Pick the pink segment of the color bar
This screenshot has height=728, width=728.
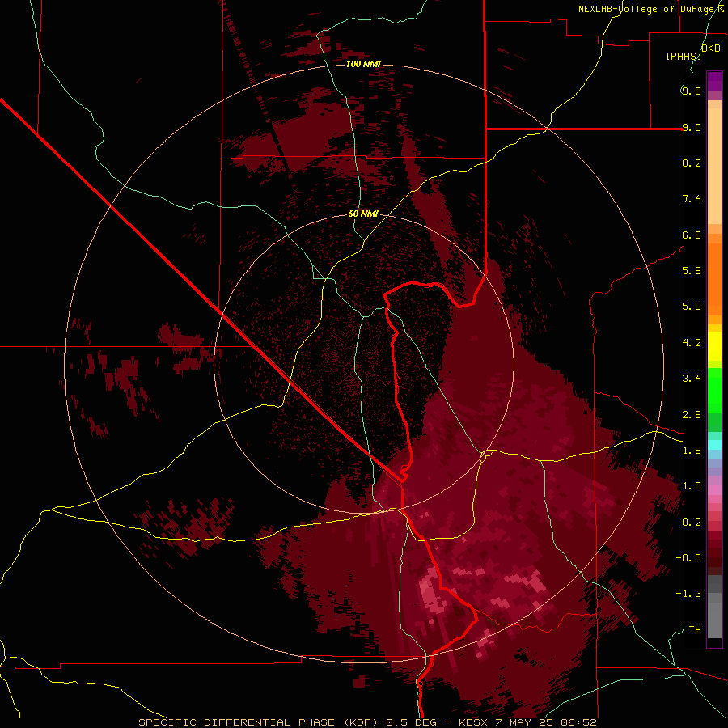[x=714, y=490]
